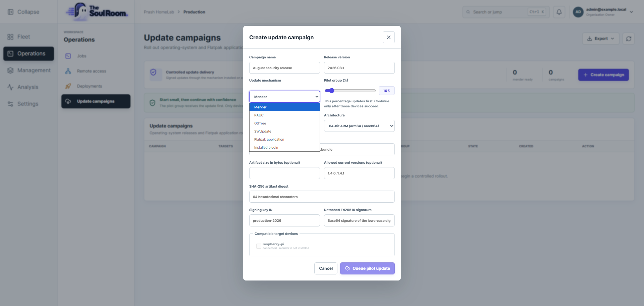Focus the Release version field
Image resolution: width=644 pixels, height=306 pixels.
359,68
